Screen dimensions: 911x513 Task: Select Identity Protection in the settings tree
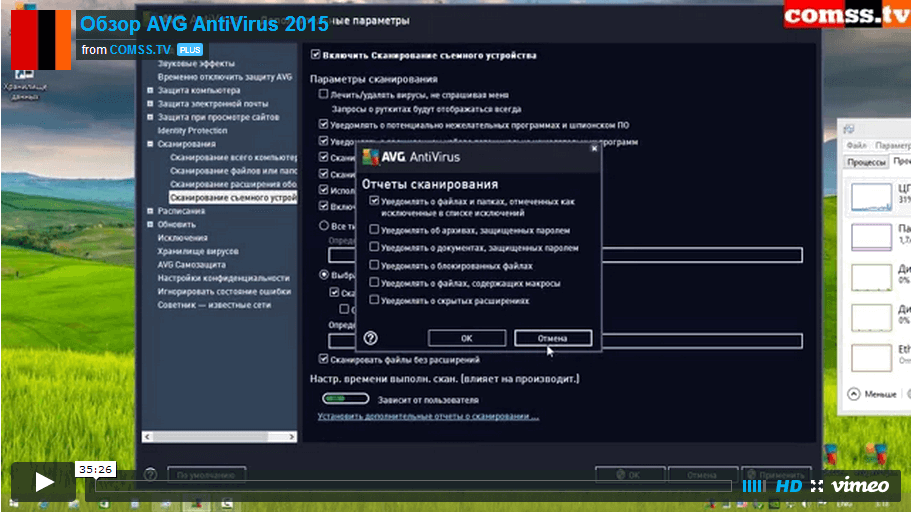[192, 131]
